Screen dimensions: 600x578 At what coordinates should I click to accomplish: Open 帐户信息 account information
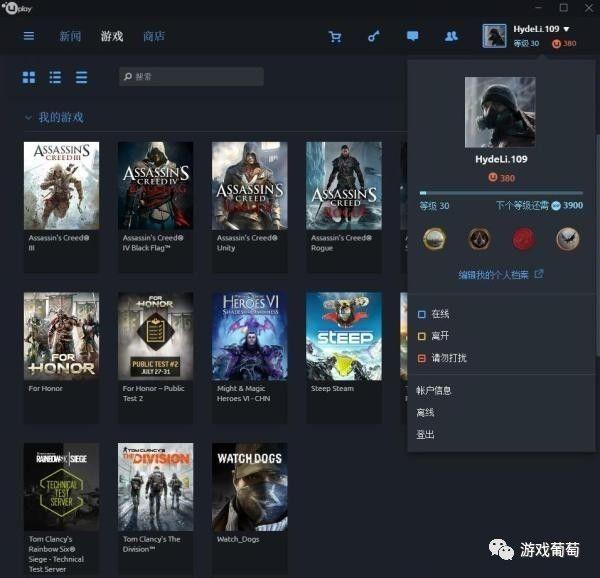click(434, 391)
